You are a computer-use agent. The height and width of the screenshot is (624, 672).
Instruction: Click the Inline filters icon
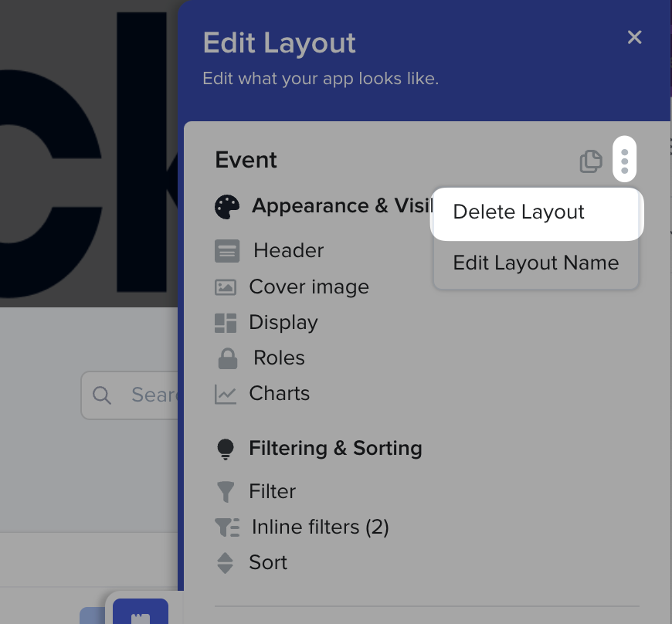pyautogui.click(x=227, y=527)
